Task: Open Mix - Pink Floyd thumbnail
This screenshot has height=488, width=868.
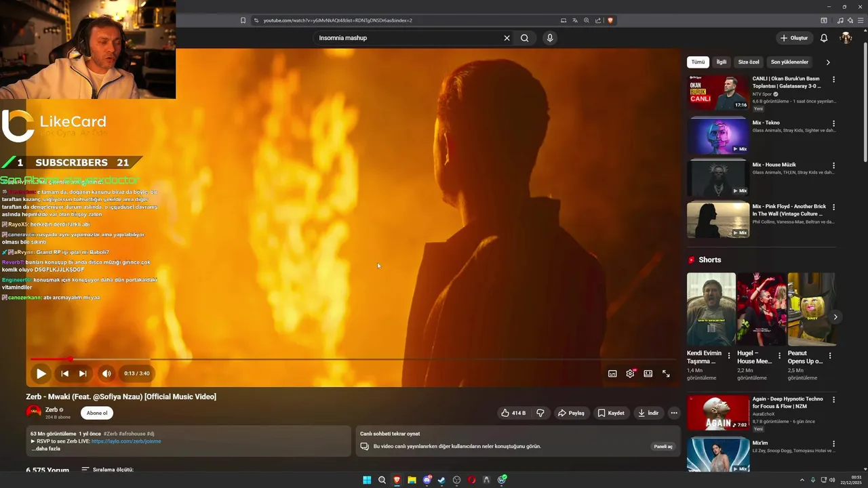Action: [x=718, y=220]
